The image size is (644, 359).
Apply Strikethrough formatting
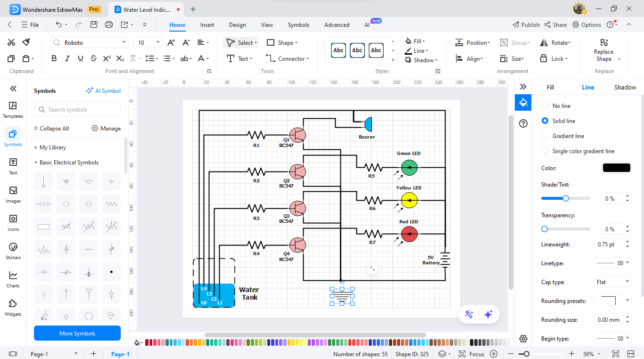point(94,58)
